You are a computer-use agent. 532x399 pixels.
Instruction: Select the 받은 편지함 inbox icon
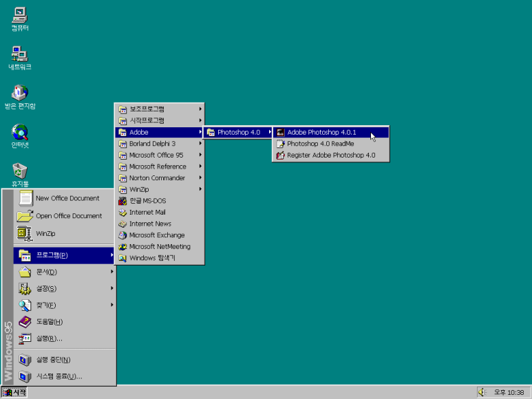pyautogui.click(x=20, y=97)
